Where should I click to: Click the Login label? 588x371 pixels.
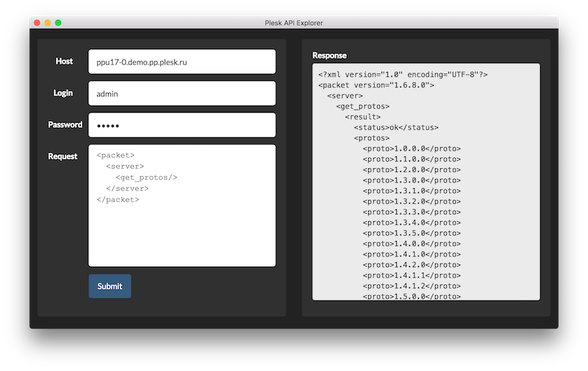(x=63, y=93)
